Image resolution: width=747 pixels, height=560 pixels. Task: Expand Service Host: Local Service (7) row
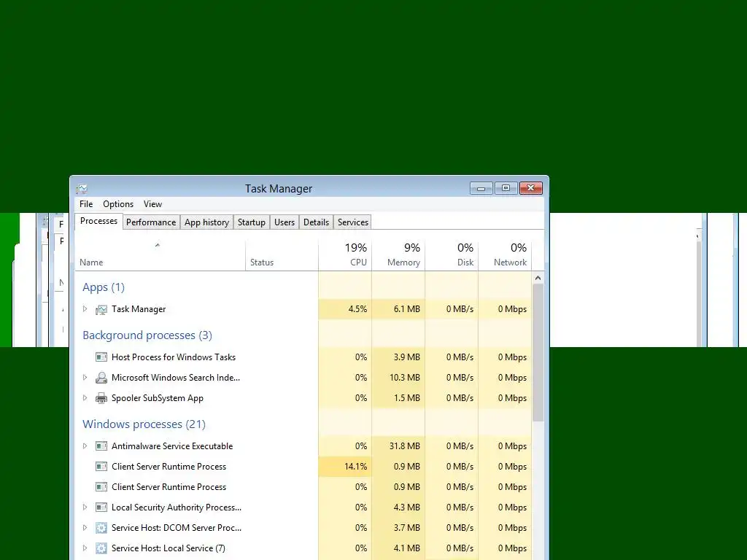pyautogui.click(x=85, y=548)
